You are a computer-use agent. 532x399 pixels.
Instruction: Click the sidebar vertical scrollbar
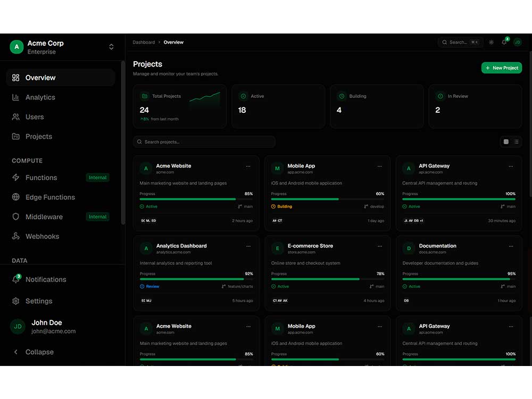123,143
